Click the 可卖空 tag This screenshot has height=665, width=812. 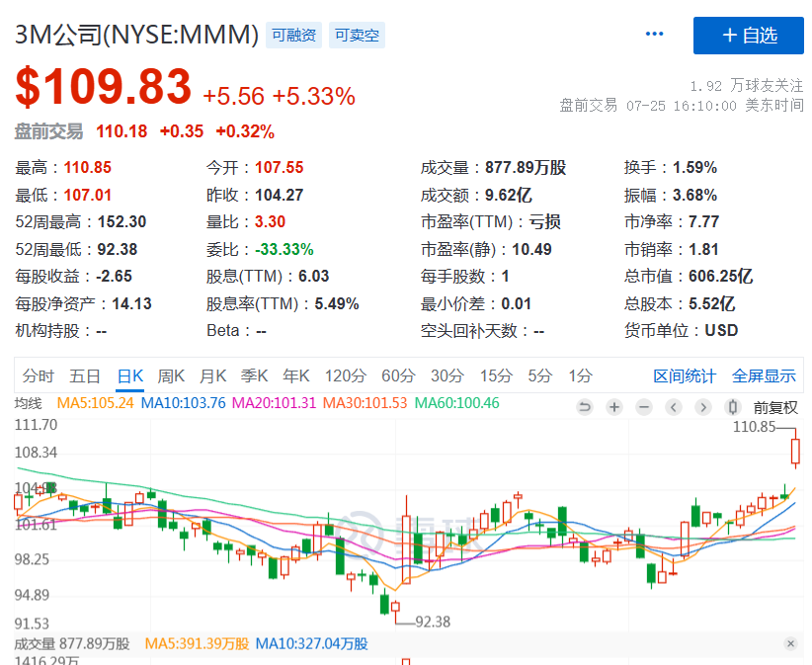[357, 36]
